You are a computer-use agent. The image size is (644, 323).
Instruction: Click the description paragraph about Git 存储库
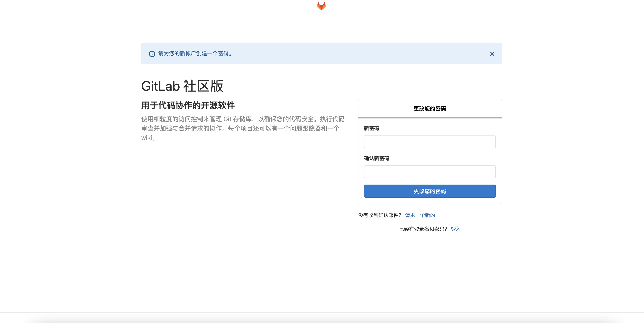[x=243, y=128]
